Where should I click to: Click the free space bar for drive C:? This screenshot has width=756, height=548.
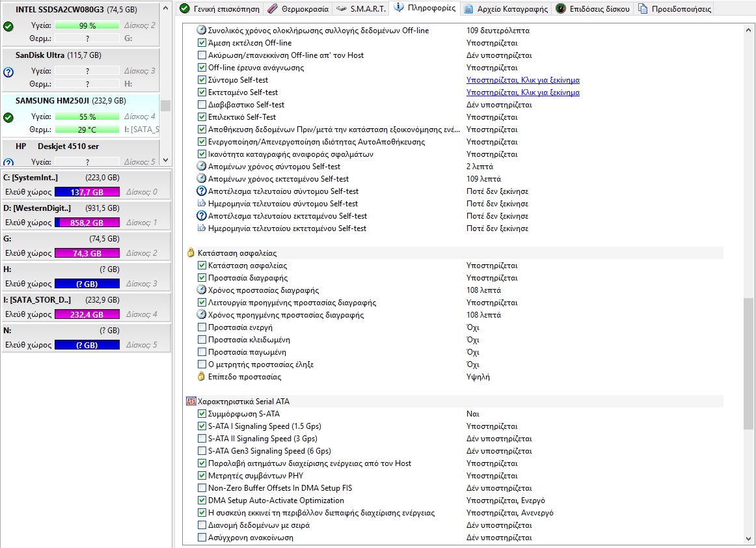(x=87, y=192)
